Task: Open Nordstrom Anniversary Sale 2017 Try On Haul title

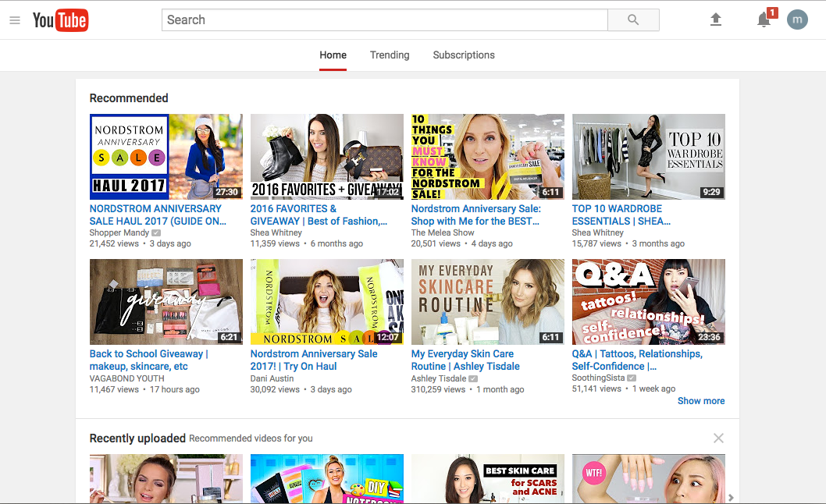Action: click(313, 360)
